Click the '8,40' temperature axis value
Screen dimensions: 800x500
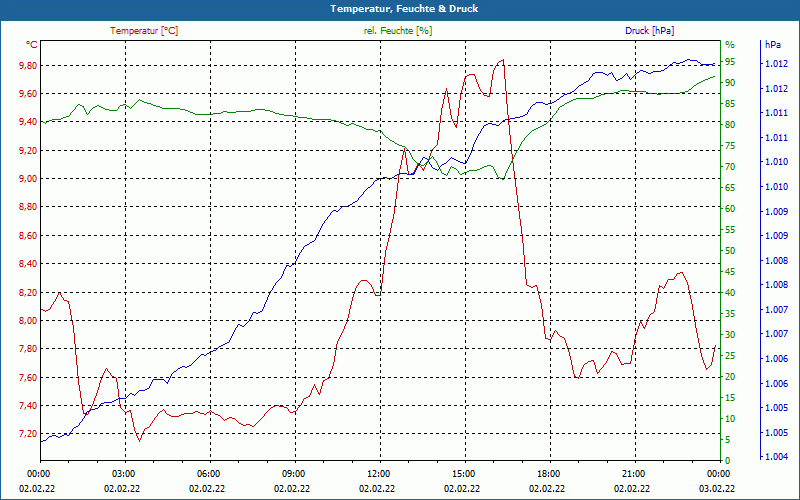pyautogui.click(x=29, y=264)
